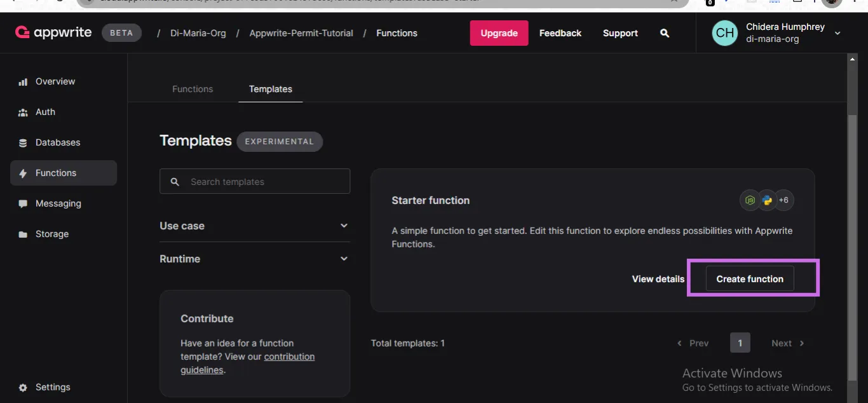
Task: Click the header search icon
Action: pyautogui.click(x=665, y=33)
